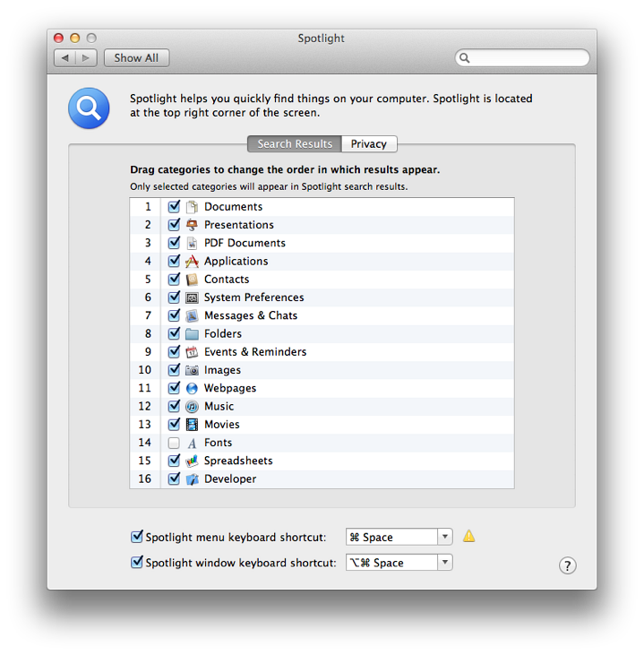Select the Search Results tab
This screenshot has width=644, height=655.
[295, 144]
